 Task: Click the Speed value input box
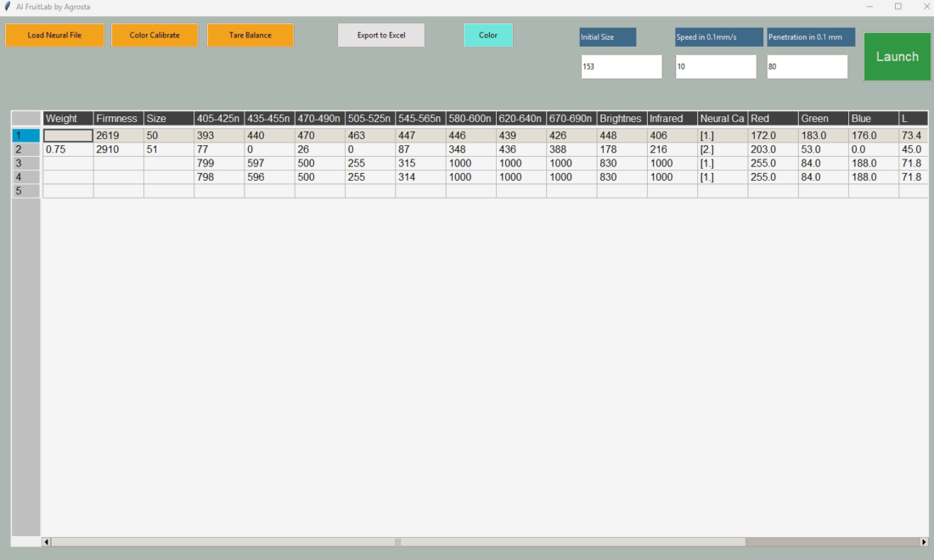point(715,67)
